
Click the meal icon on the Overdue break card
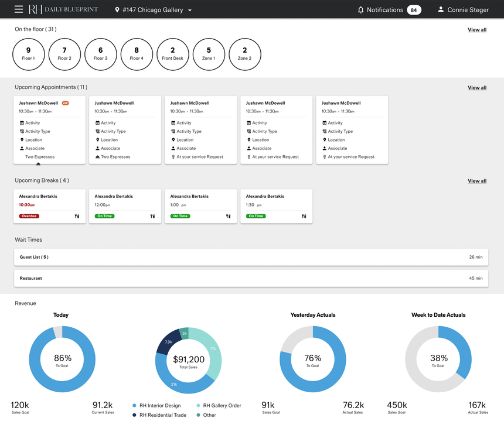(77, 216)
